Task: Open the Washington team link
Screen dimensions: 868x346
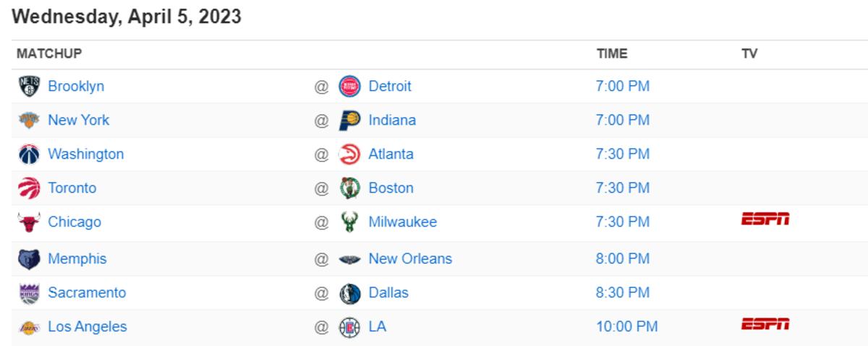Action: pyautogui.click(x=85, y=154)
